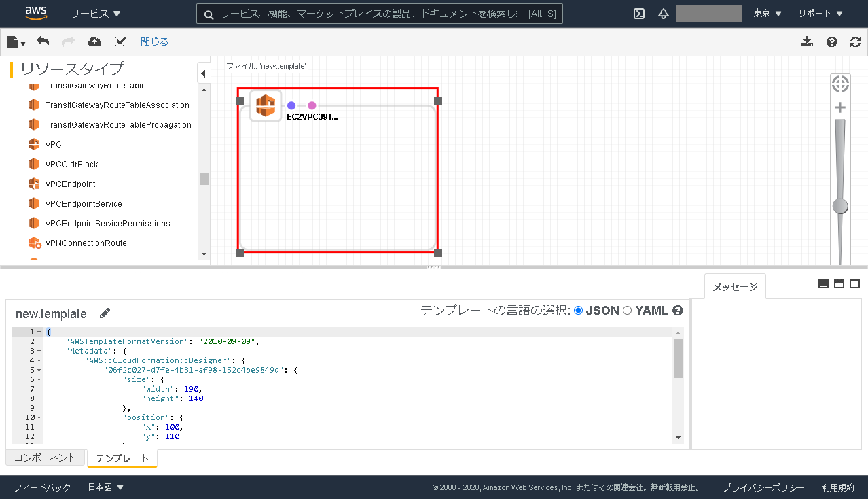Open the 日本語 language dropdown

click(x=106, y=487)
